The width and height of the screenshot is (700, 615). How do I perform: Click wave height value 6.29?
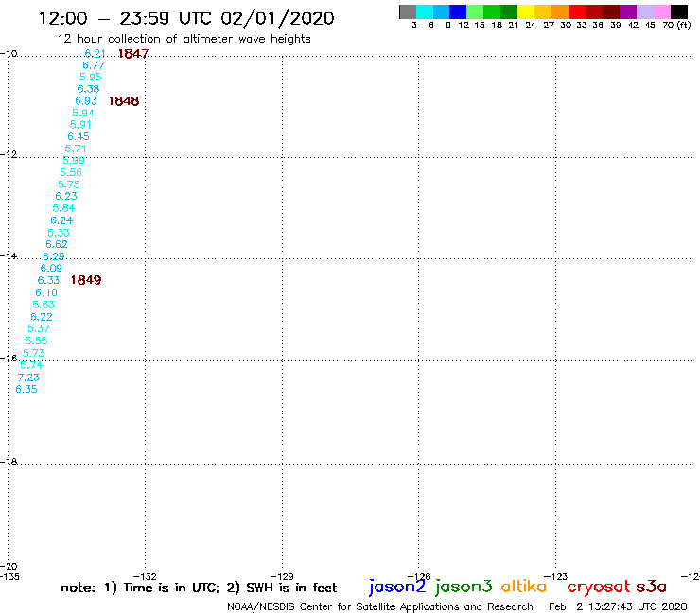click(54, 256)
